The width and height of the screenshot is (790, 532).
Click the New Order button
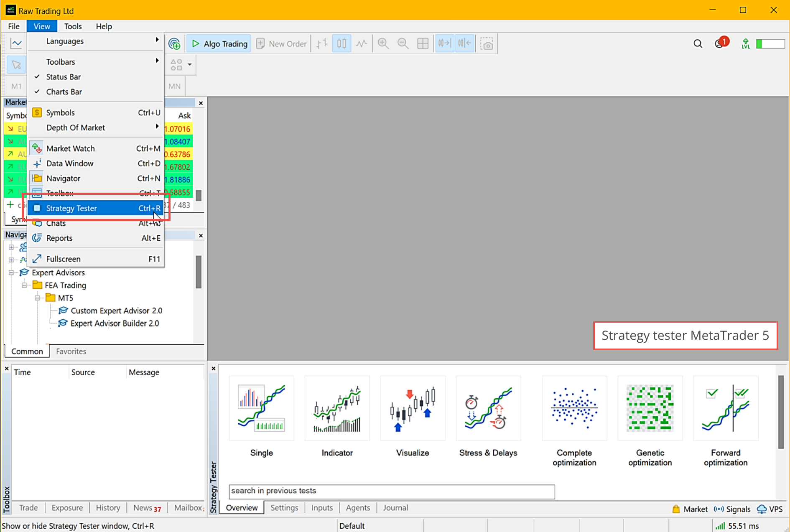tap(281, 43)
